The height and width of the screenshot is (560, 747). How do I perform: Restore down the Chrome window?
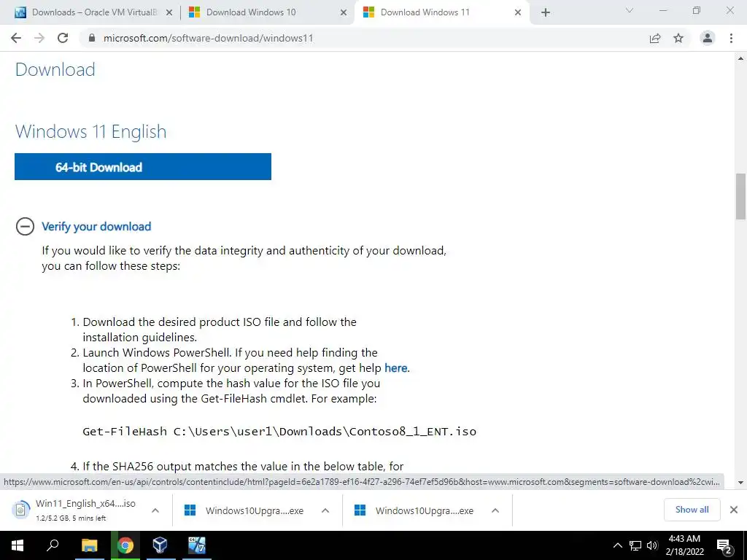pos(697,10)
